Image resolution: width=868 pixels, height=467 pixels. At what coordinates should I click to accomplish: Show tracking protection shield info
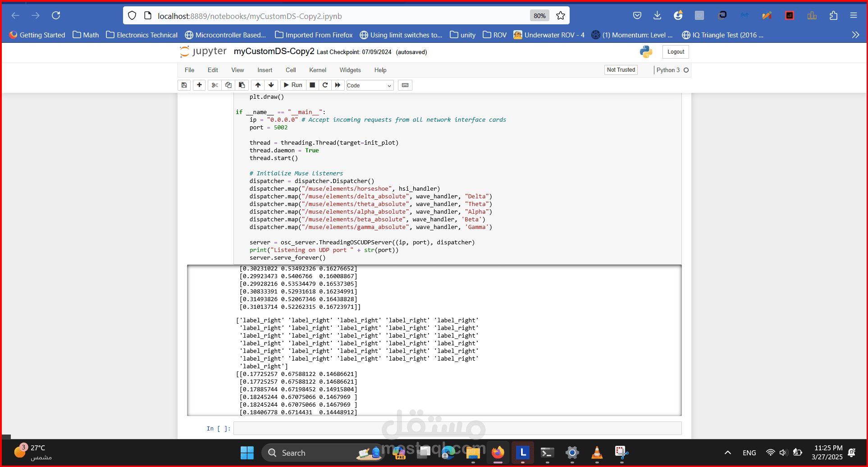(x=132, y=16)
